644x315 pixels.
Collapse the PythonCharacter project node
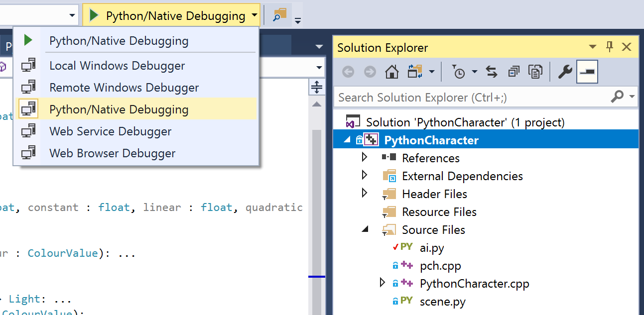(347, 140)
